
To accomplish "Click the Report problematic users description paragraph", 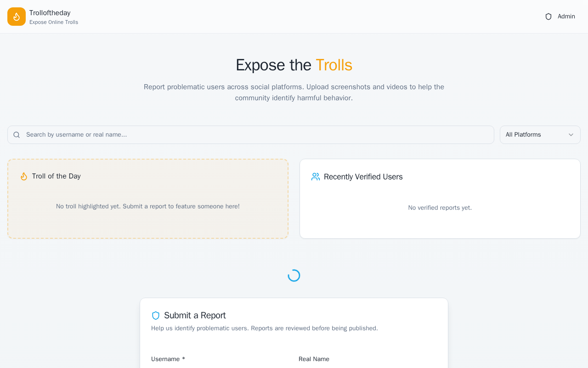I will pos(294,92).
